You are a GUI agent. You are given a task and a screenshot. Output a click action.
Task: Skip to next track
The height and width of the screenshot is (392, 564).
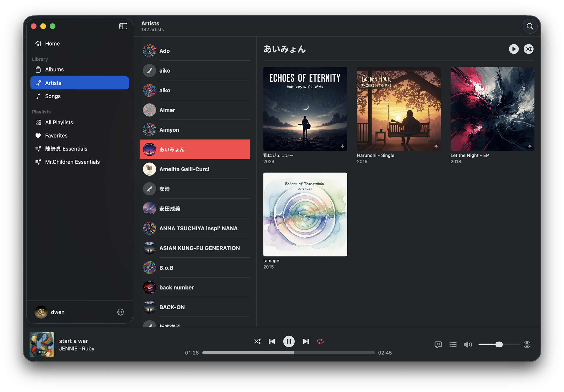click(x=306, y=341)
